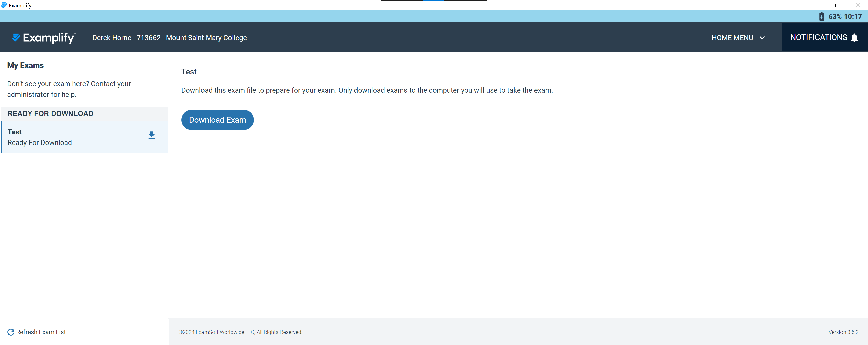The image size is (868, 345).
Task: Expand the Home Menu chevron
Action: (x=762, y=38)
